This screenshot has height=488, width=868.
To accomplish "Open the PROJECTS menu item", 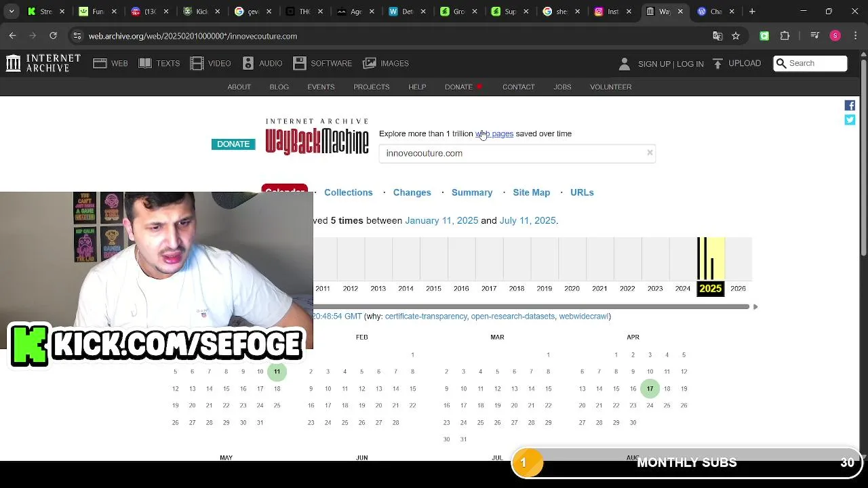I will click(x=372, y=87).
